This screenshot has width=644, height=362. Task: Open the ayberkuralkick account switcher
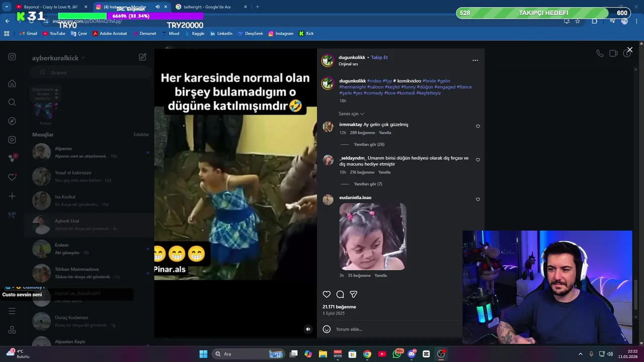(x=58, y=58)
